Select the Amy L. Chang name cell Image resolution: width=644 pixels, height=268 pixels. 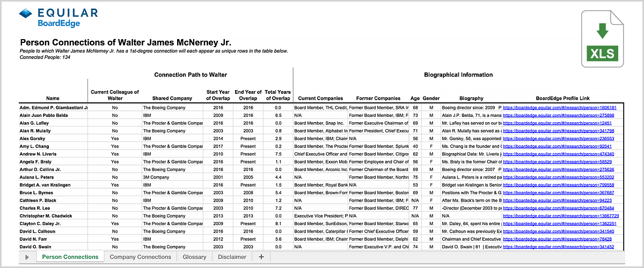(x=53, y=146)
